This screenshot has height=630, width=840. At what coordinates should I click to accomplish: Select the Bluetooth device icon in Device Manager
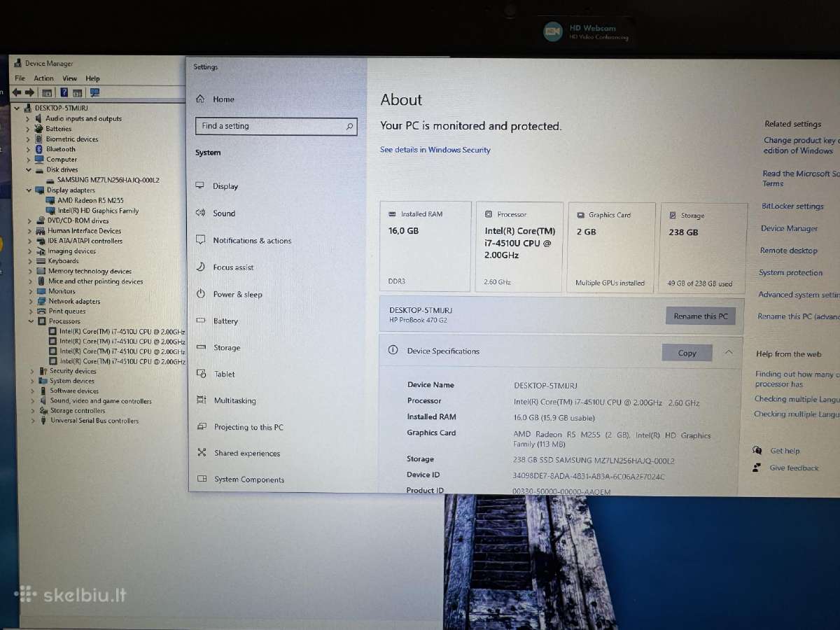(x=38, y=149)
